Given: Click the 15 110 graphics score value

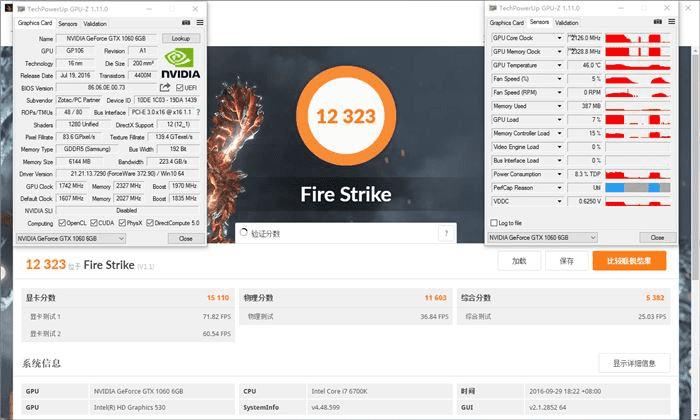Looking at the screenshot, I should click(x=218, y=298).
